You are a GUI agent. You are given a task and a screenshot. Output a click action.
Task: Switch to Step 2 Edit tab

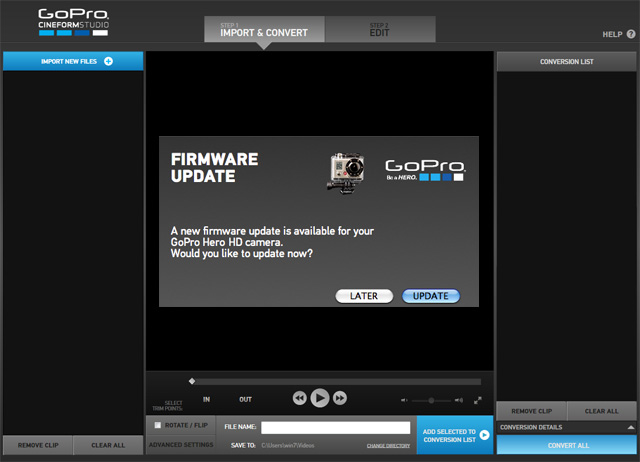click(x=378, y=29)
